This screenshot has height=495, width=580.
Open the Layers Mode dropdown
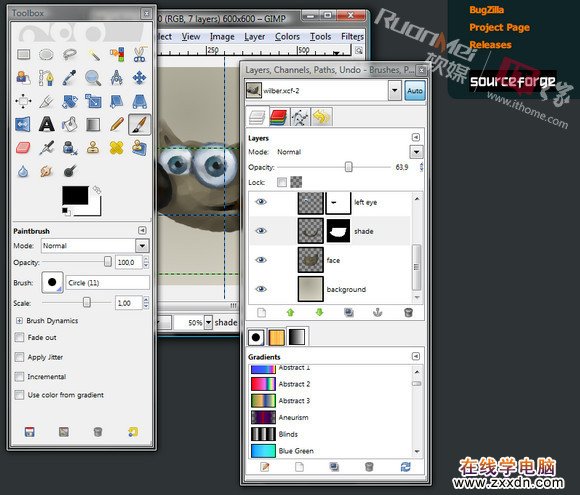[417, 152]
